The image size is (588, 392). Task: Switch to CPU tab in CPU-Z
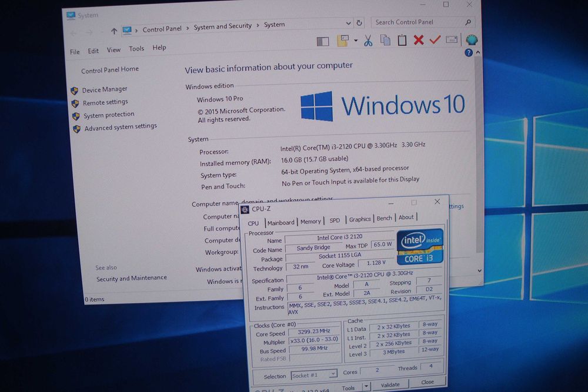click(x=253, y=223)
